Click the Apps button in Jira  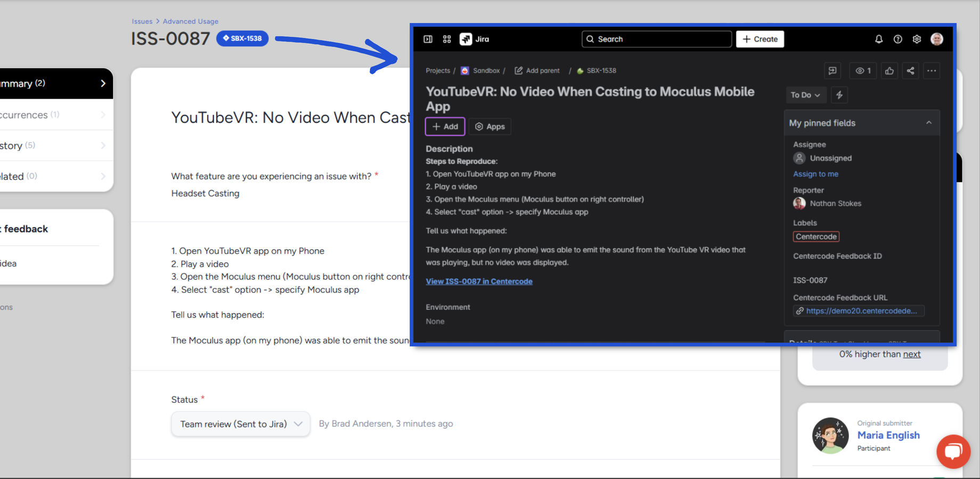point(490,127)
